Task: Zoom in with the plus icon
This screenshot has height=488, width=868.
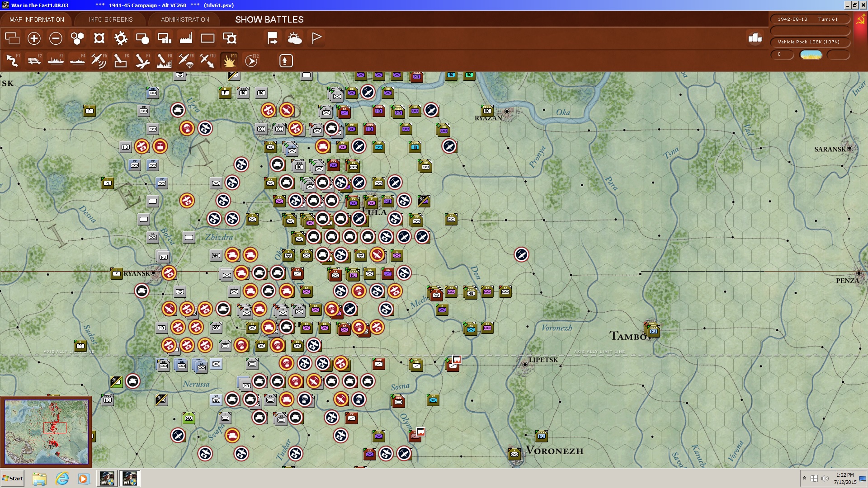Action: pyautogui.click(x=34, y=38)
